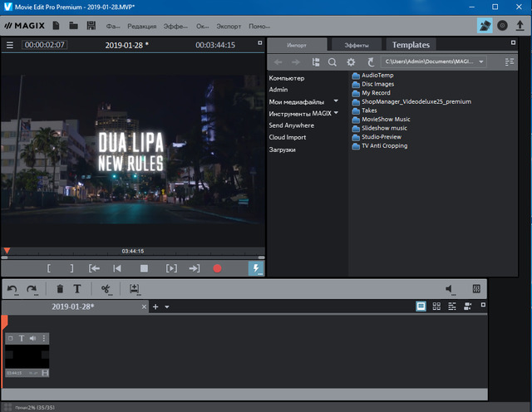Viewport: 532px width, 412px height.
Task: Click the red Record button
Action: [218, 268]
